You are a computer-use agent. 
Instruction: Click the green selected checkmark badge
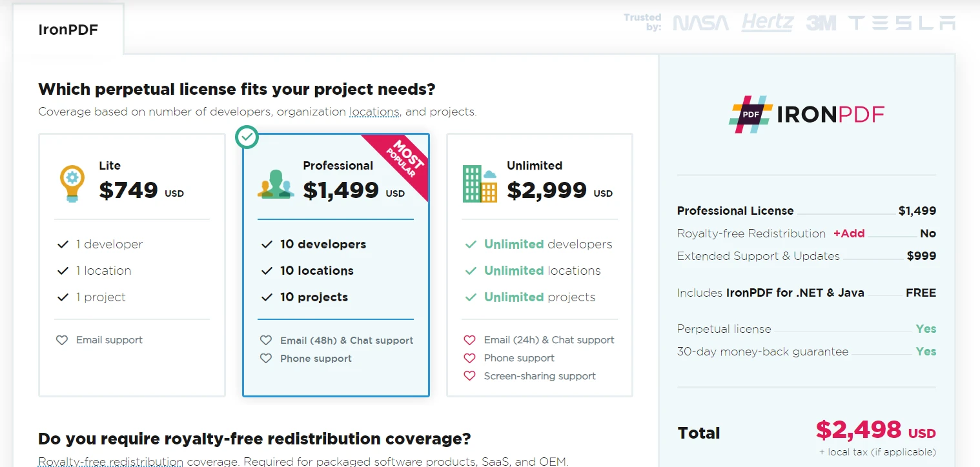click(x=247, y=137)
